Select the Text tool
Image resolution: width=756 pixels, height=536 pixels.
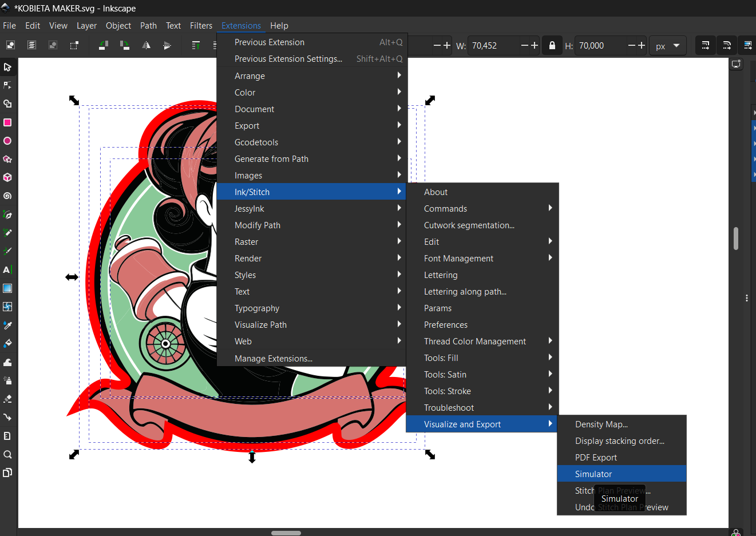pos(7,269)
